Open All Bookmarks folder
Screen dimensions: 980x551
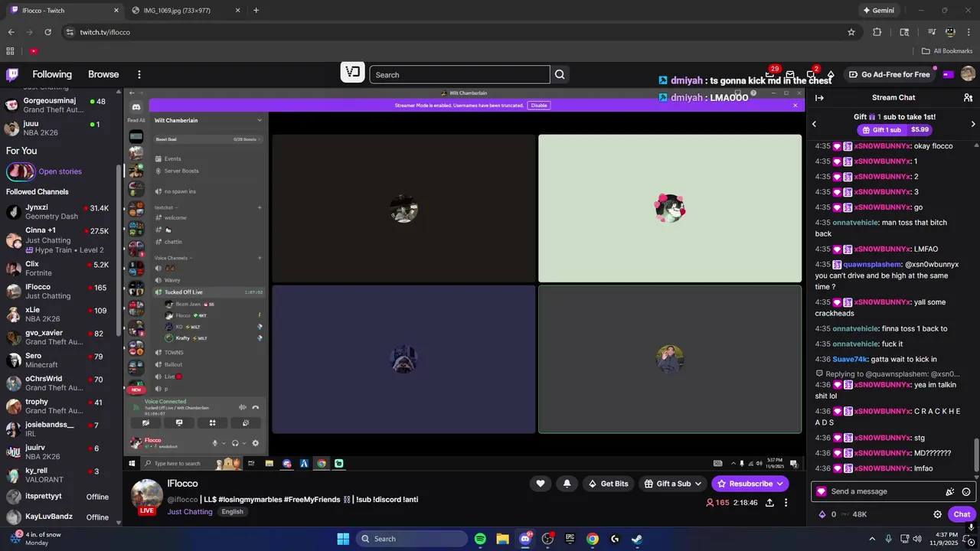coord(947,51)
